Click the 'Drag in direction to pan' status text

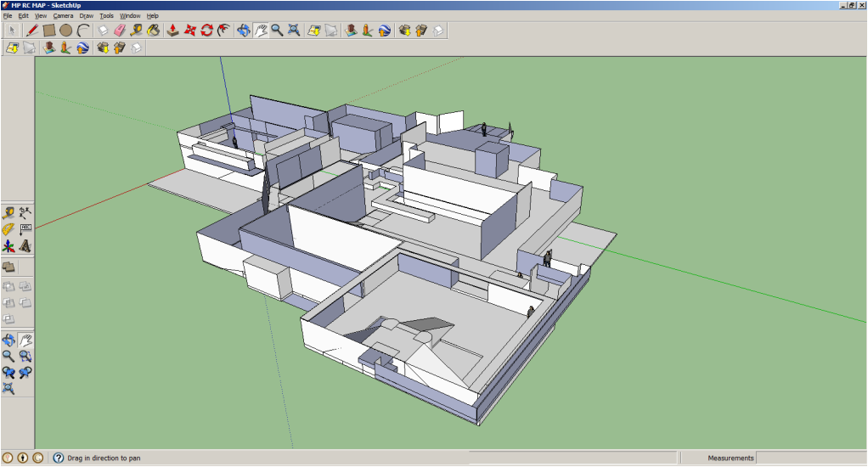pos(104,459)
